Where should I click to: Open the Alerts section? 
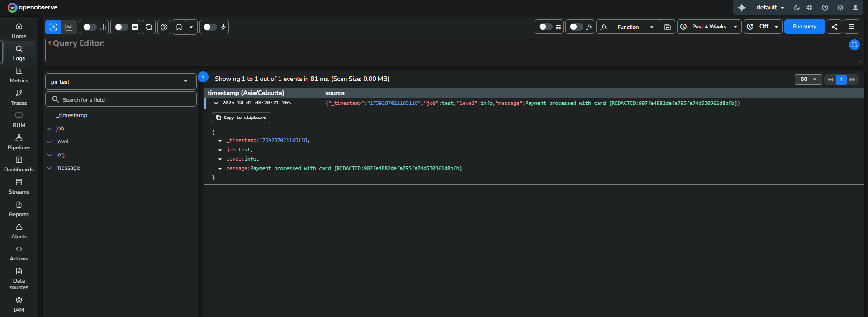(x=19, y=231)
